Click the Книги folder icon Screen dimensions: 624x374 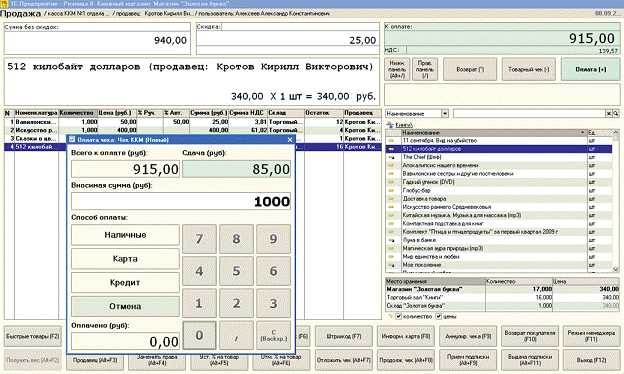click(x=390, y=125)
